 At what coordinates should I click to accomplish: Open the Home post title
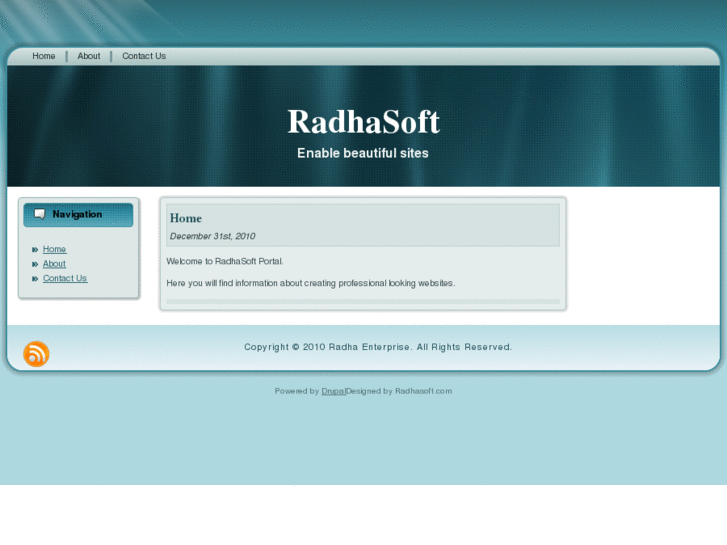(185, 218)
